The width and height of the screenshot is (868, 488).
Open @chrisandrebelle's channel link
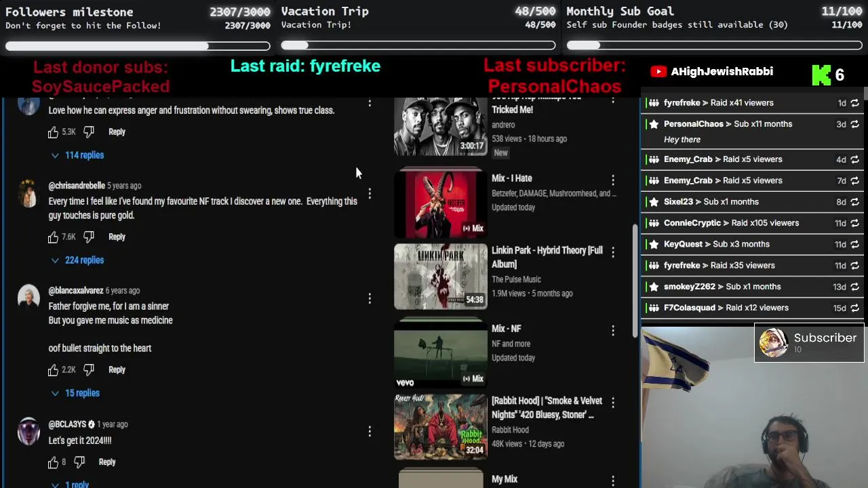coord(77,186)
